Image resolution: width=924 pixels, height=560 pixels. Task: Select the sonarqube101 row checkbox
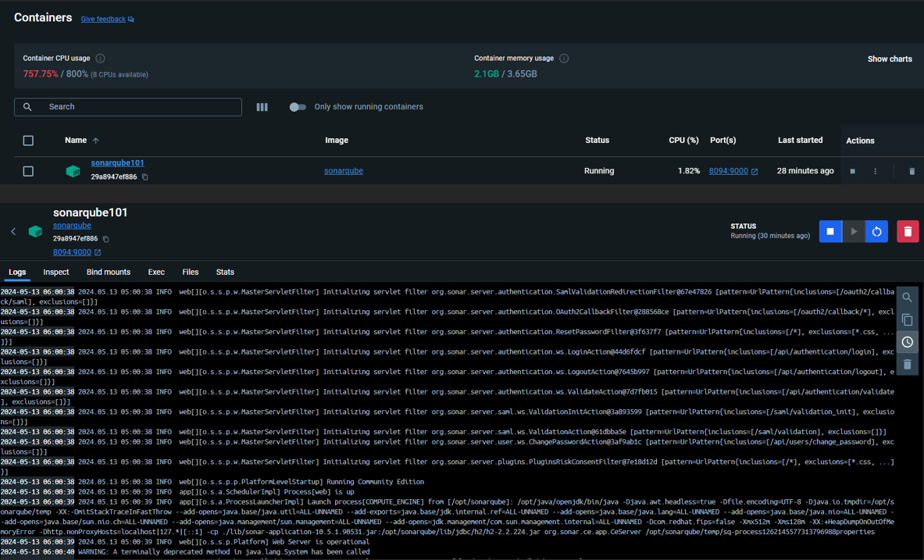click(x=28, y=171)
